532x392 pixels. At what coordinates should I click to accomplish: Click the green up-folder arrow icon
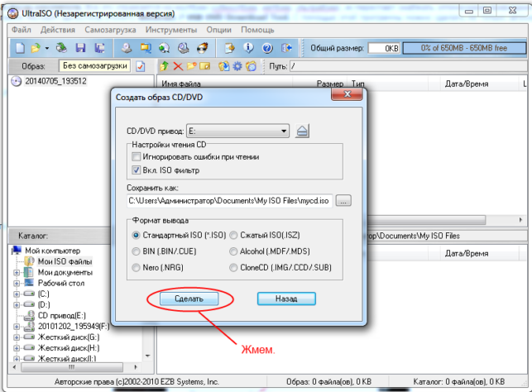click(x=165, y=66)
